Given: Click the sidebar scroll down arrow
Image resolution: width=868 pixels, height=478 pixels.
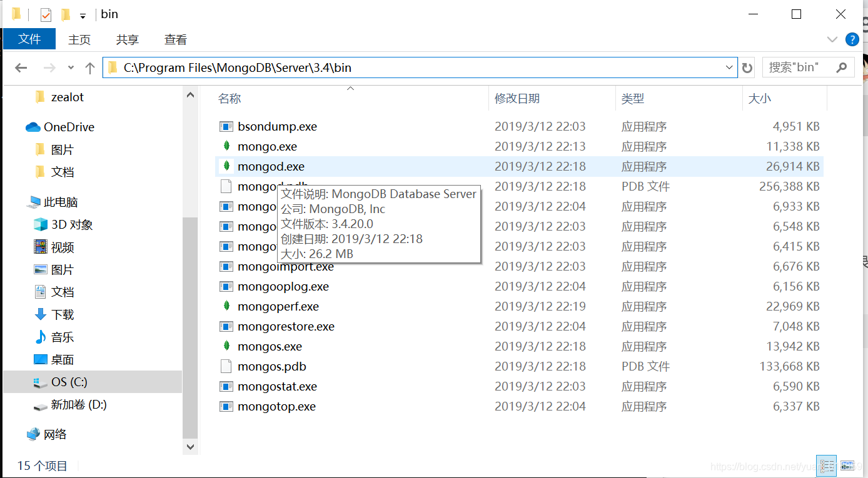Looking at the screenshot, I should (190, 447).
